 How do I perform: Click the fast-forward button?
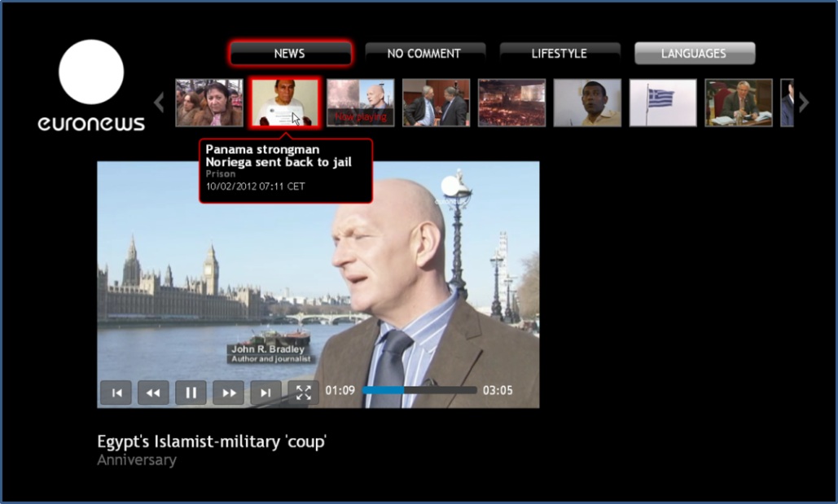[229, 392]
